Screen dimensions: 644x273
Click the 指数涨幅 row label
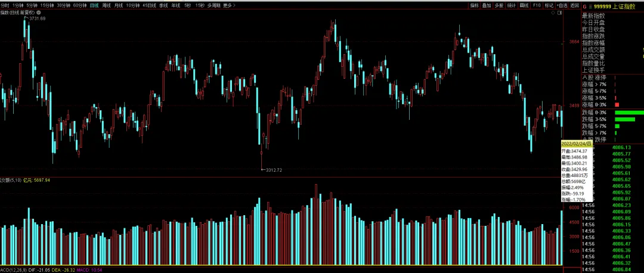(x=593, y=43)
